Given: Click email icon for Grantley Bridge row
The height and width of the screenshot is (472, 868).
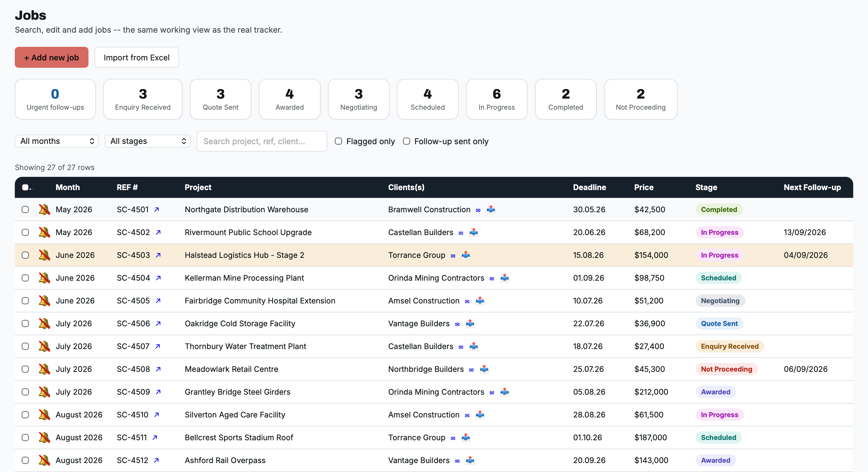Looking at the screenshot, I should click(x=492, y=393).
